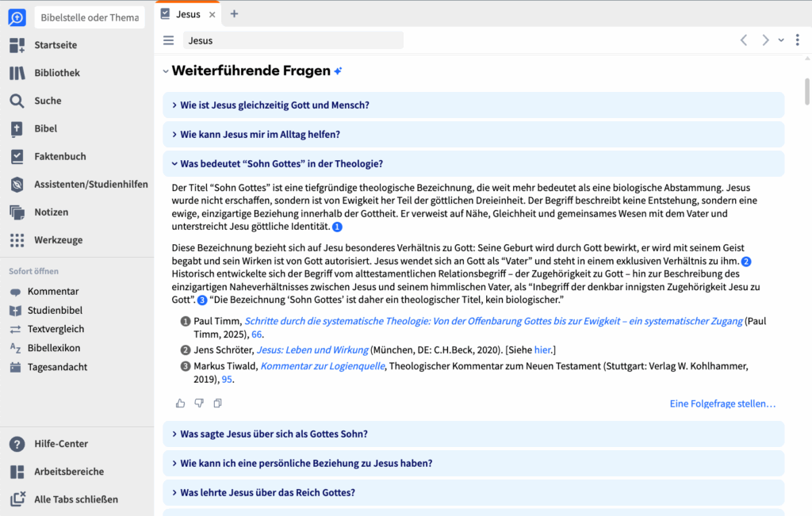Click "Eine Folgefrage stellen…" link
The width and height of the screenshot is (812, 516).
click(722, 403)
